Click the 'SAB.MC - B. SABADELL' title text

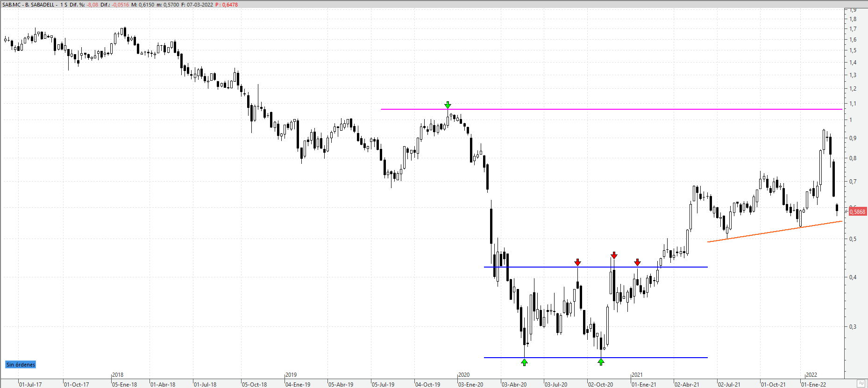[x=28, y=5]
